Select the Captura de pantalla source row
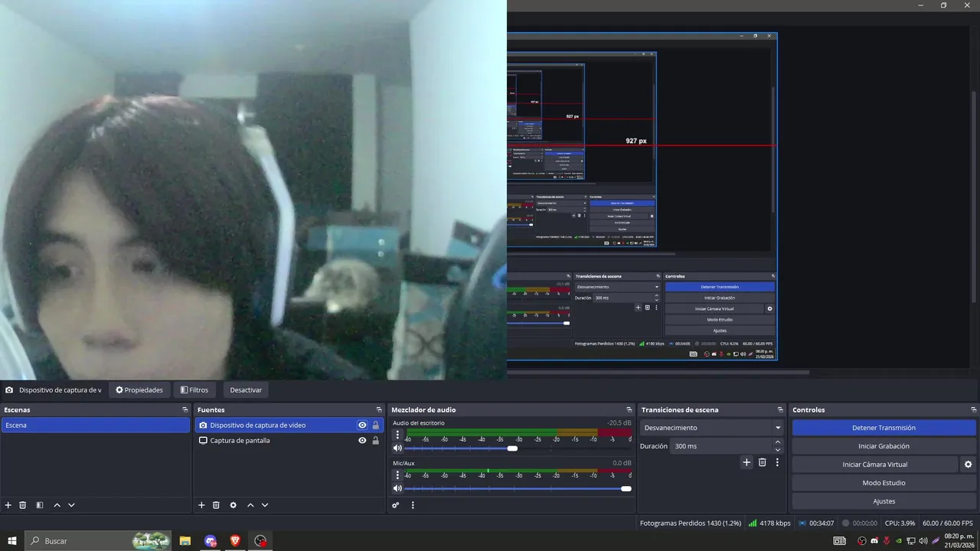Screen dimensions: 980x551 click(x=289, y=441)
